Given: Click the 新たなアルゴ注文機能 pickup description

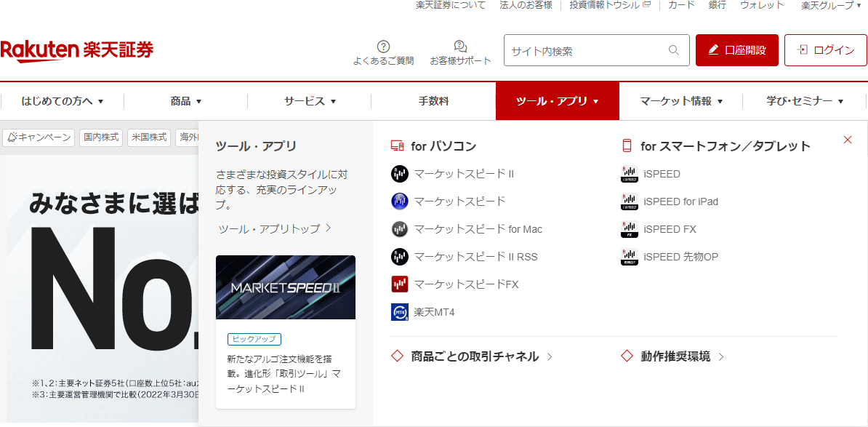Looking at the screenshot, I should [x=284, y=374].
